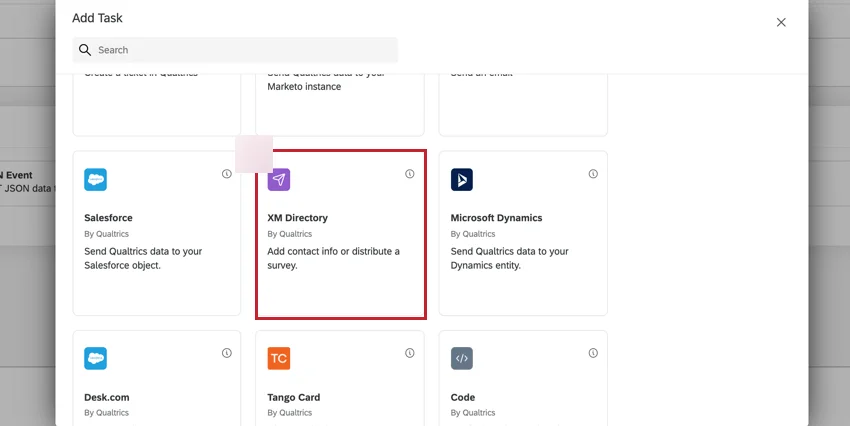
Task: Pick the Tango Card task title
Action: point(295,397)
